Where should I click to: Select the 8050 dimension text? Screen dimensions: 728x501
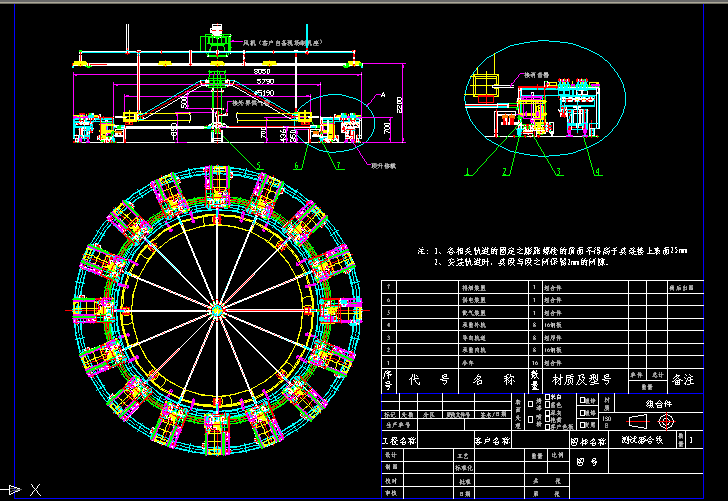pos(262,73)
